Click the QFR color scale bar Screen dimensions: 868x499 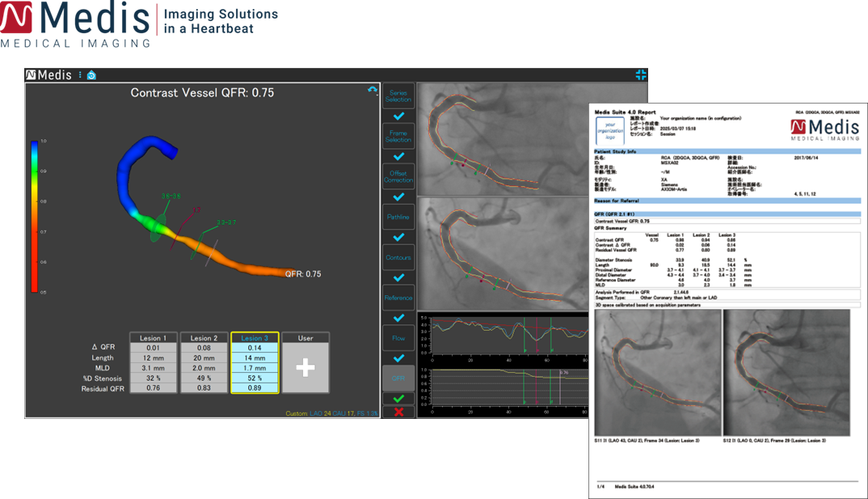34,216
